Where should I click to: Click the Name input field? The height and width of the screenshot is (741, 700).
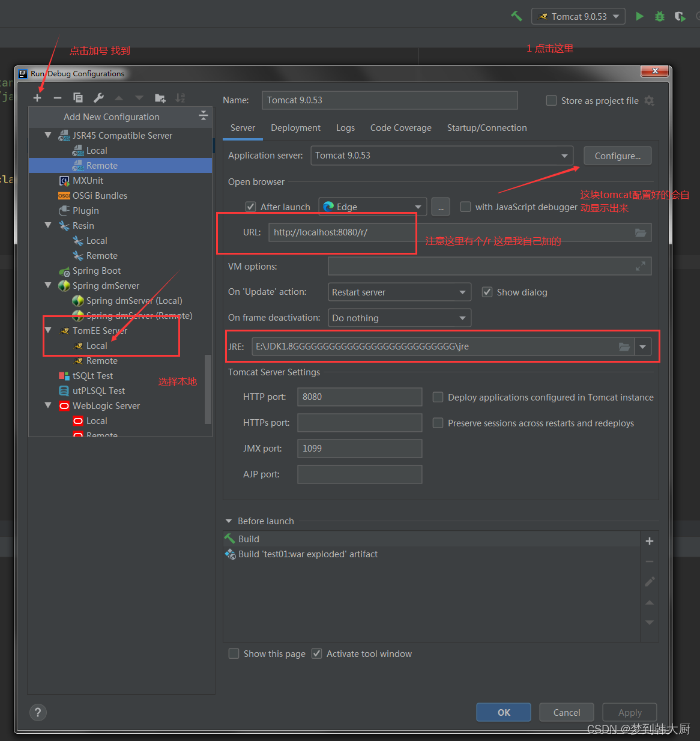coord(390,100)
